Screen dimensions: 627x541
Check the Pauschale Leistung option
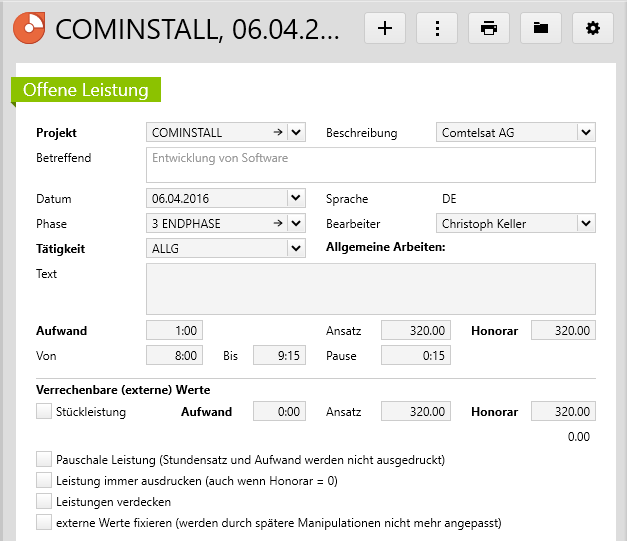(43, 459)
